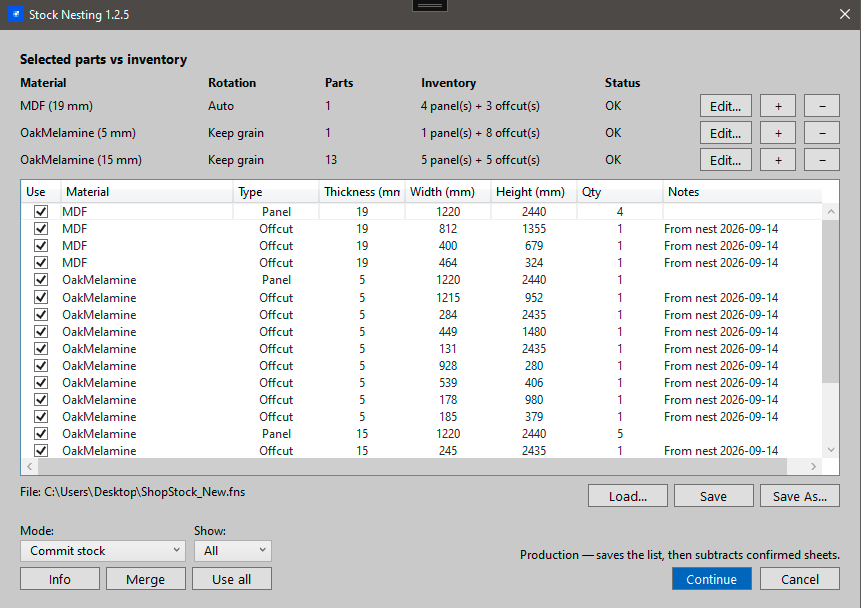Toggle Use checkbox for OakMelamine 5 mm Panel
This screenshot has height=608, width=861.
(x=41, y=280)
